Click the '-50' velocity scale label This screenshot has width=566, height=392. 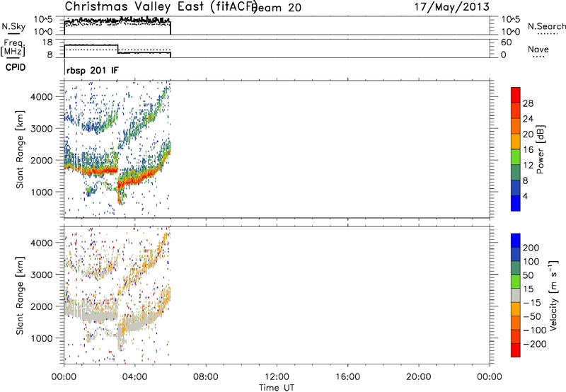click(x=532, y=316)
